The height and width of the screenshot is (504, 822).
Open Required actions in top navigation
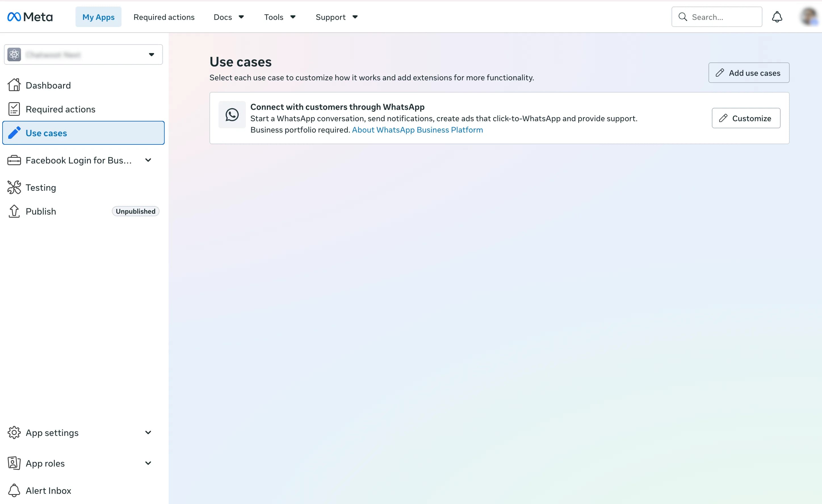[164, 17]
